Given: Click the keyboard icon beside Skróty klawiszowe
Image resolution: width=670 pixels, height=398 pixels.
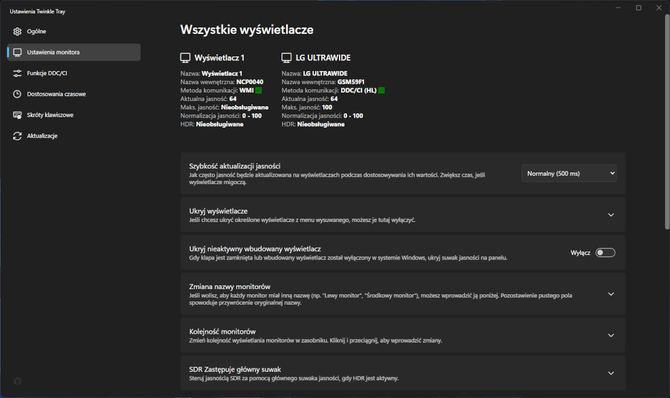Looking at the screenshot, I should pos(17,115).
